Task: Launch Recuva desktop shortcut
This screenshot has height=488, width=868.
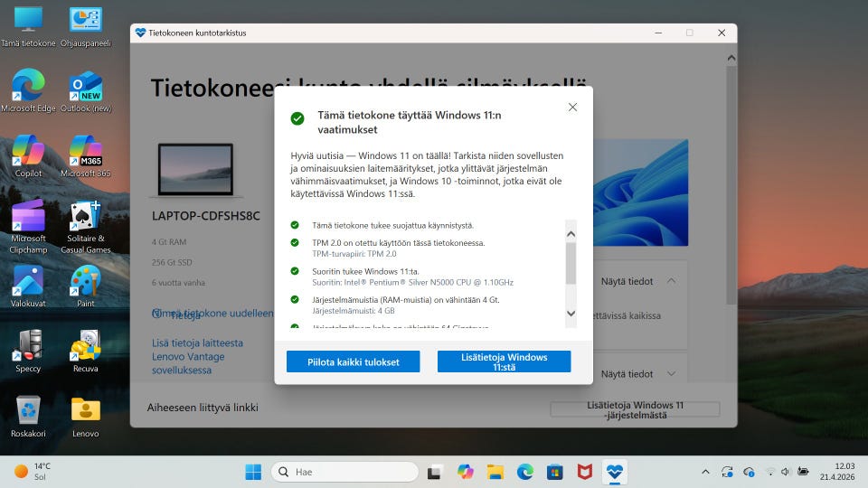Action: point(86,352)
